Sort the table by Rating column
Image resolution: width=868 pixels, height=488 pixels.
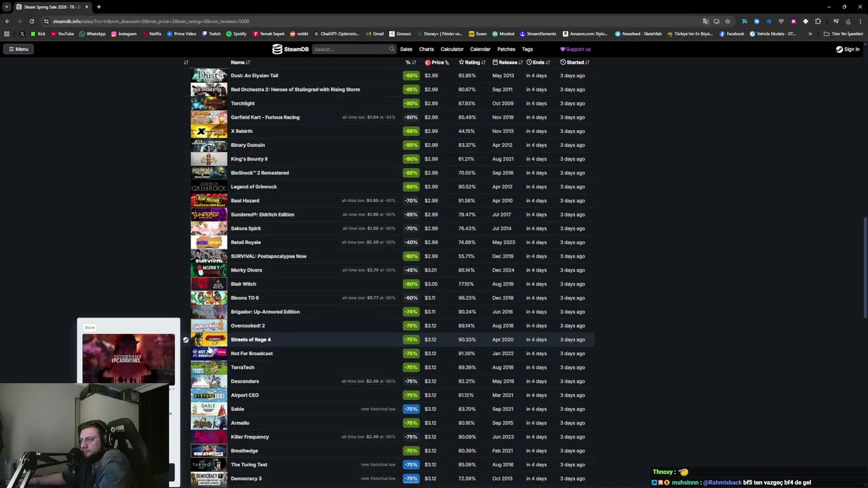click(x=472, y=62)
